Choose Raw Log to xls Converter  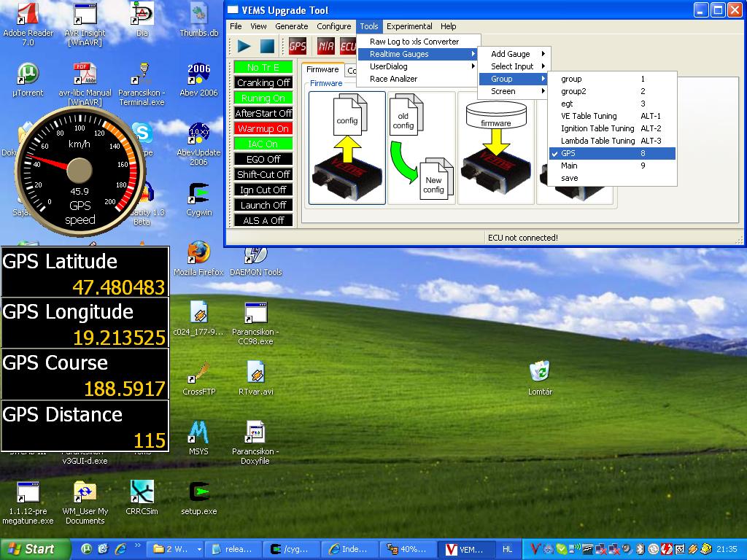click(418, 42)
